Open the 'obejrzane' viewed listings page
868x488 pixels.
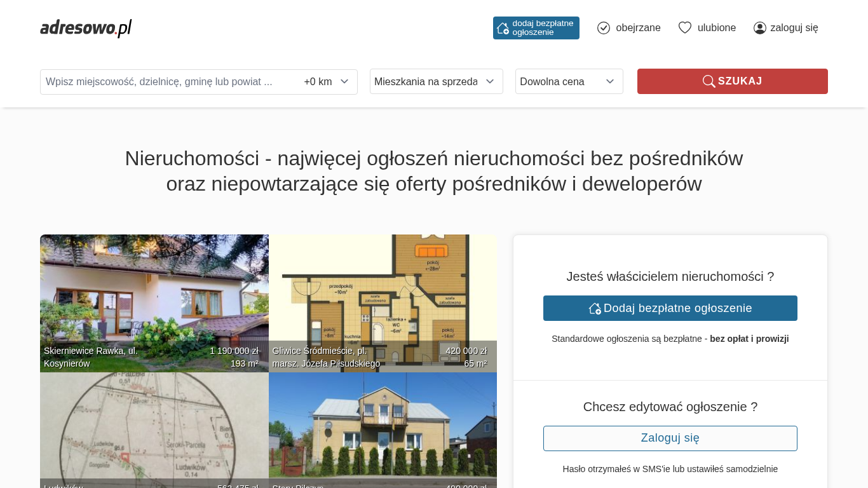[637, 28]
